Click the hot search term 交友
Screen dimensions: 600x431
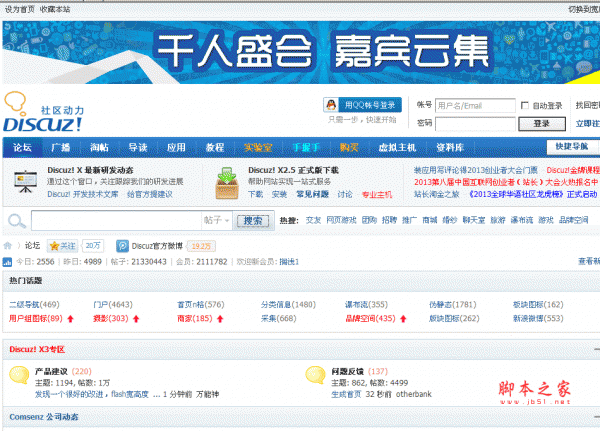click(x=313, y=220)
